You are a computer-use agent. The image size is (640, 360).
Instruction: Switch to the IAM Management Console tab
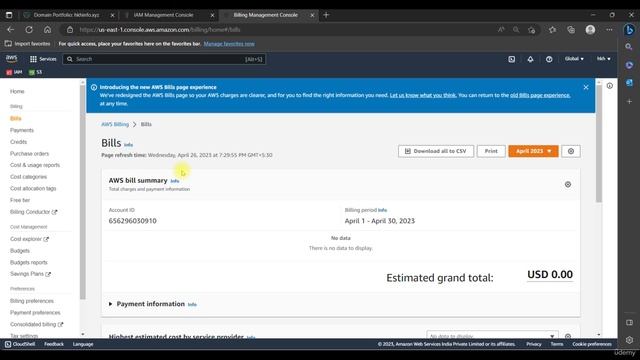168,15
